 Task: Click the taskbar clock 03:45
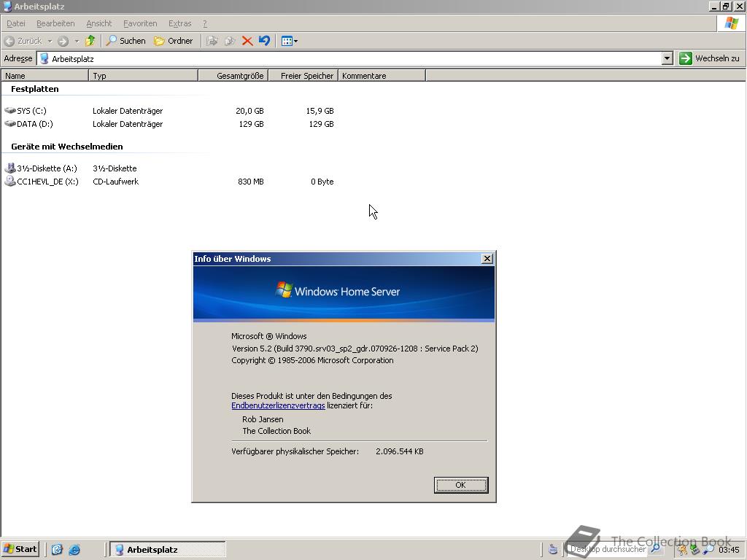coord(729,550)
